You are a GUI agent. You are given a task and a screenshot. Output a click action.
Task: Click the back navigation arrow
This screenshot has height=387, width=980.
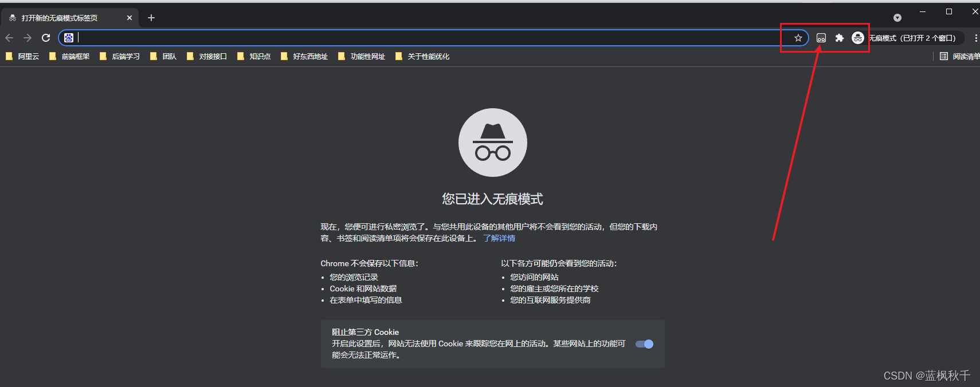(9, 38)
